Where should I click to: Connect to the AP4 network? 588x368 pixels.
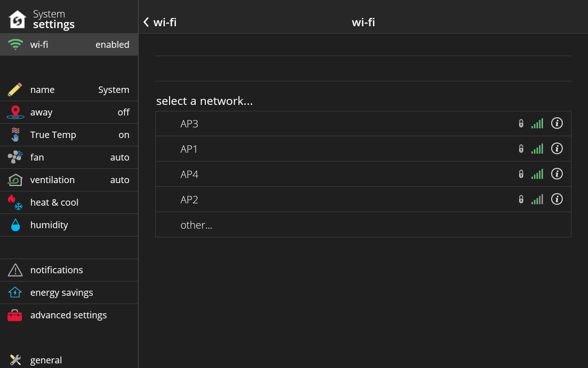point(189,174)
